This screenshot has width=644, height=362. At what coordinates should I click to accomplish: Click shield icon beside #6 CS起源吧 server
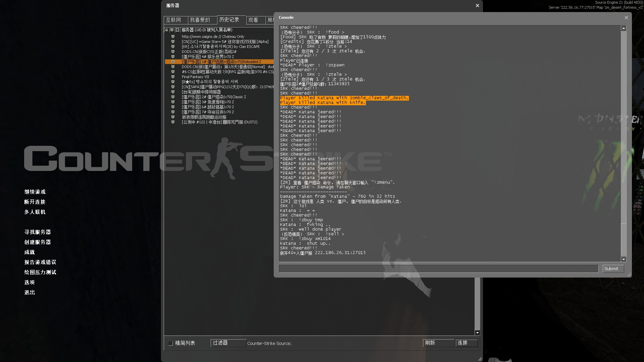point(173,72)
